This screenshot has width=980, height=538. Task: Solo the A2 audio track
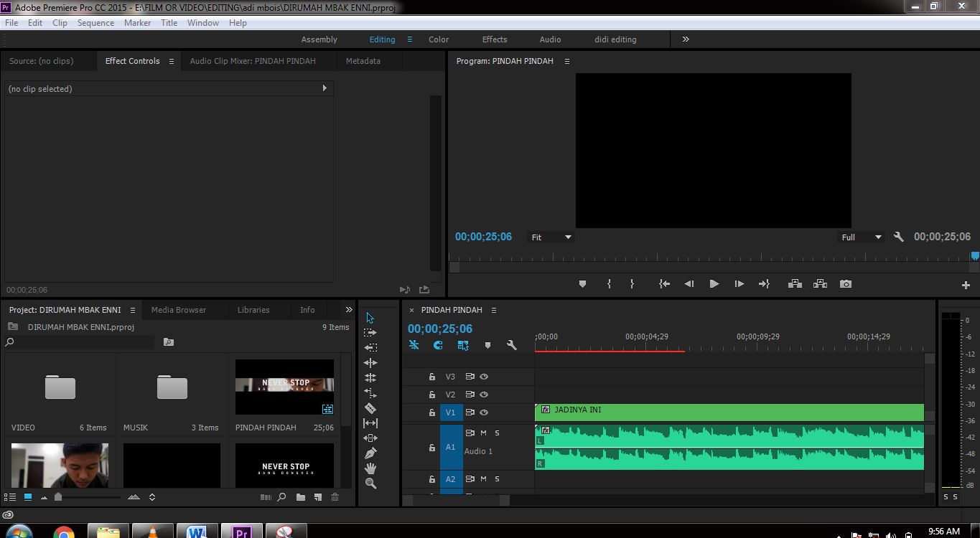point(497,478)
